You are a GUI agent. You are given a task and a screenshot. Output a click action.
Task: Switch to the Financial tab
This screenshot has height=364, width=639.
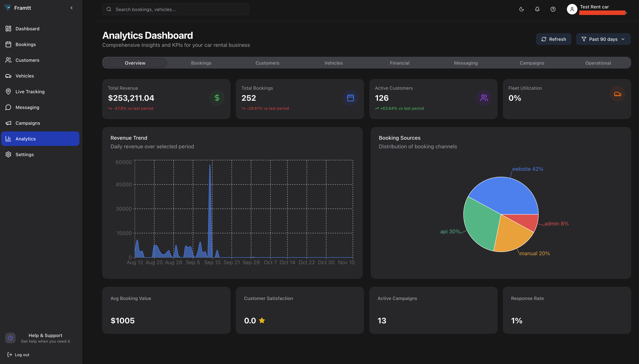(x=399, y=63)
